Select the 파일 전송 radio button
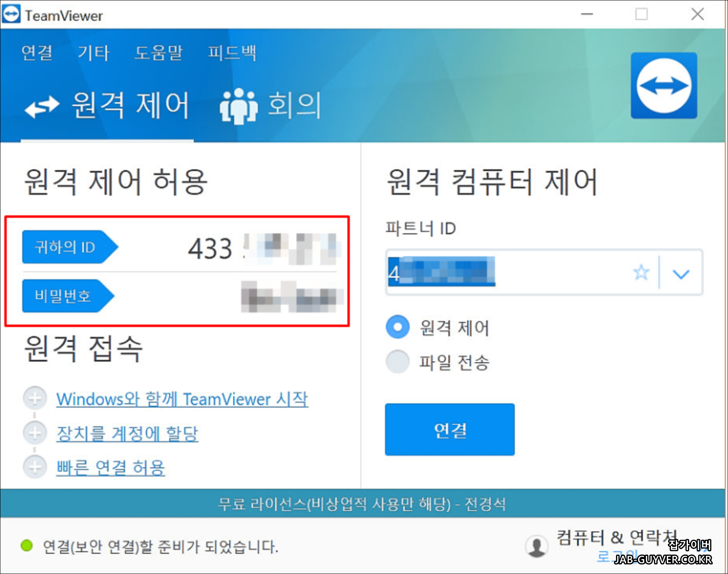 (x=398, y=361)
